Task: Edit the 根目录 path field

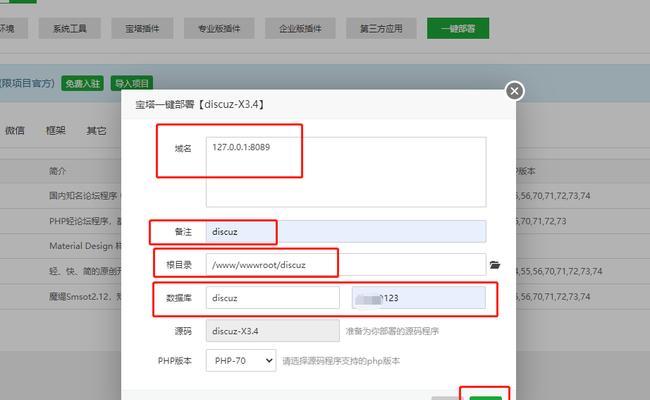Action: (x=346, y=264)
